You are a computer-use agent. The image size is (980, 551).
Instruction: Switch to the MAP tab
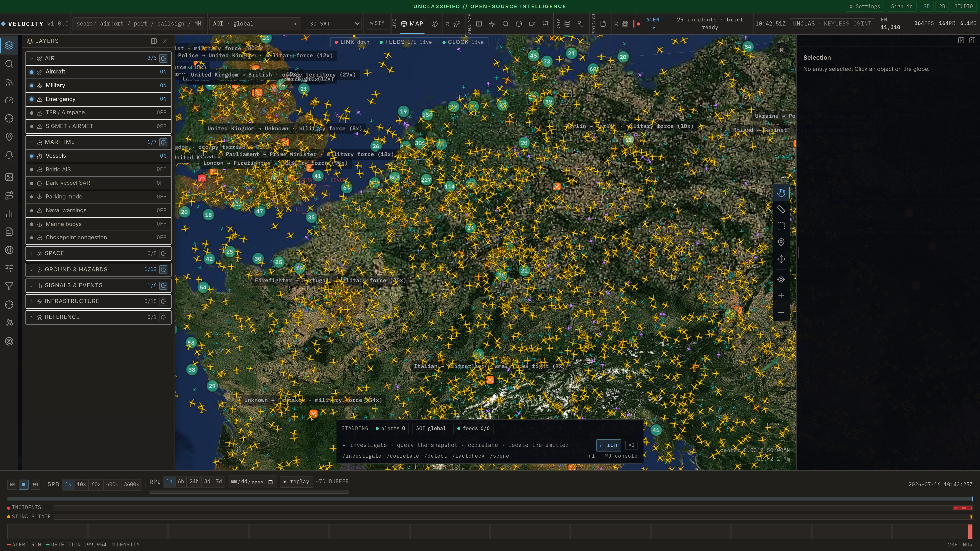tap(412, 23)
